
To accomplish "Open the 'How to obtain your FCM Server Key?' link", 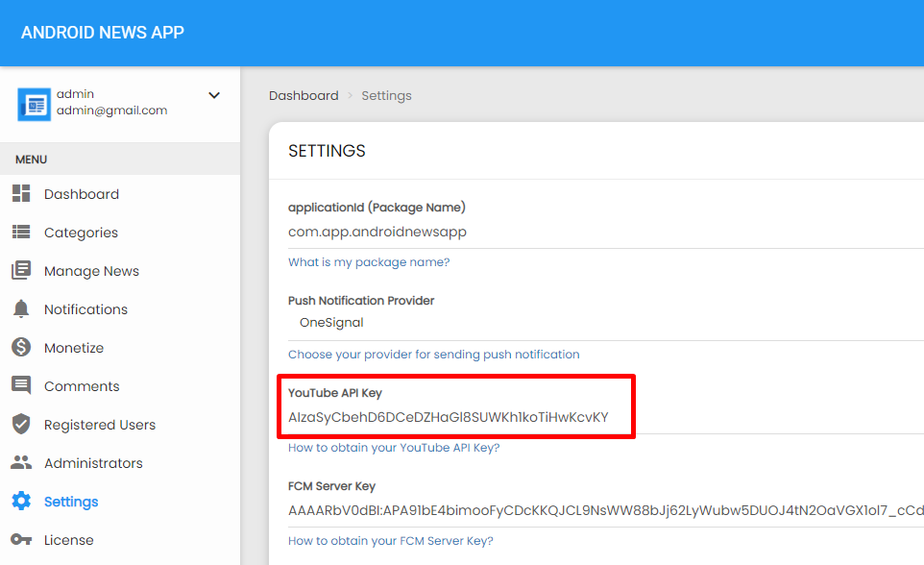I will [x=391, y=541].
